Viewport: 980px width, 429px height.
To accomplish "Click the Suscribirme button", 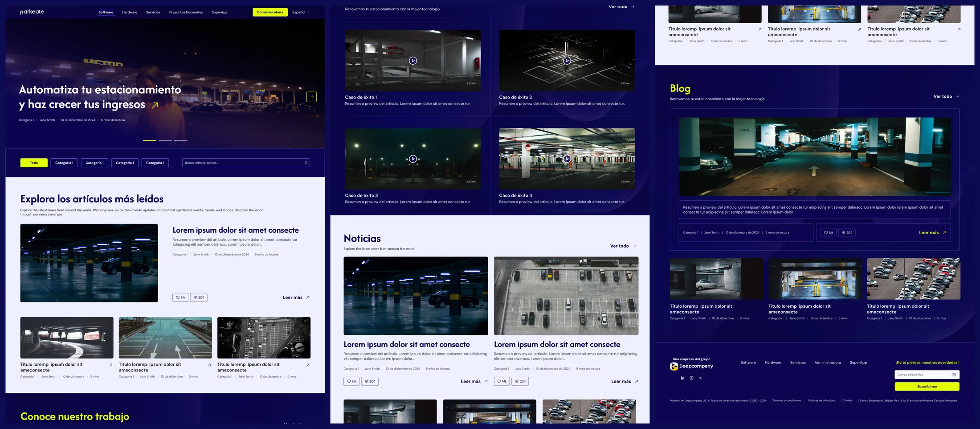I will pos(927,387).
